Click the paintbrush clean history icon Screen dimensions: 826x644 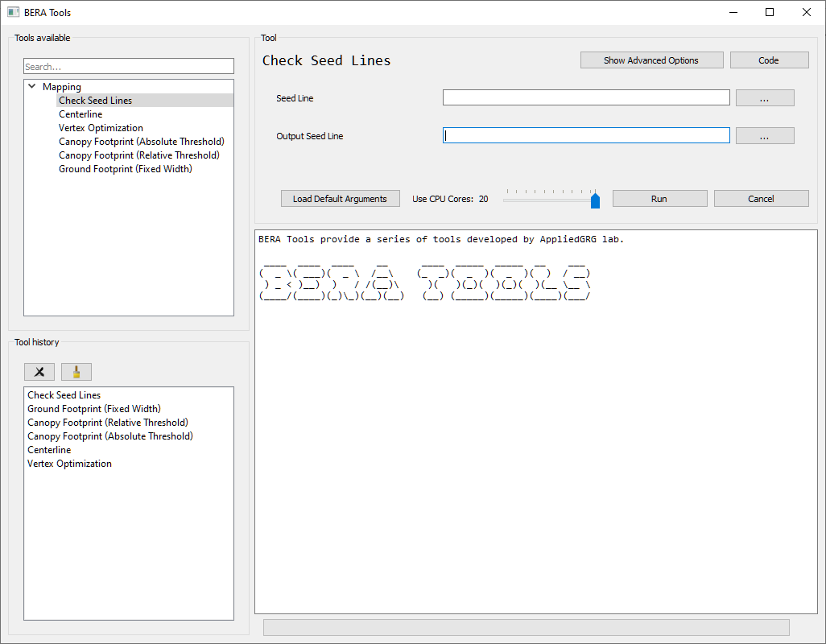[x=76, y=371]
